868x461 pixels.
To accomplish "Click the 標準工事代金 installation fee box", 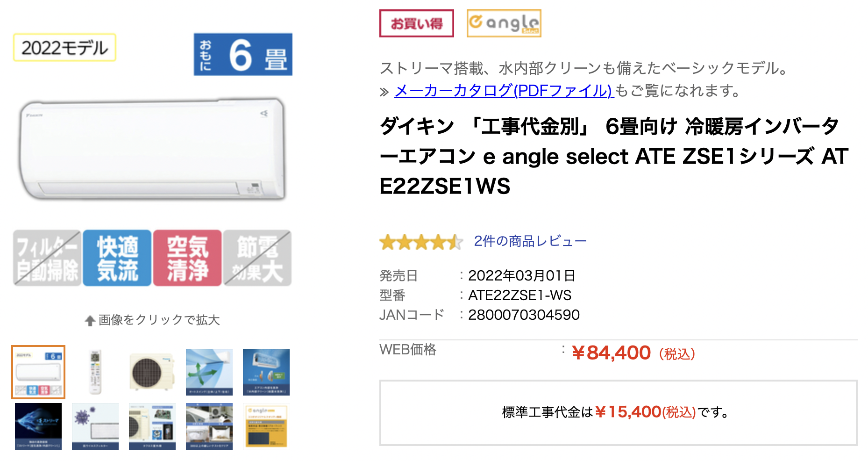I will [x=618, y=412].
